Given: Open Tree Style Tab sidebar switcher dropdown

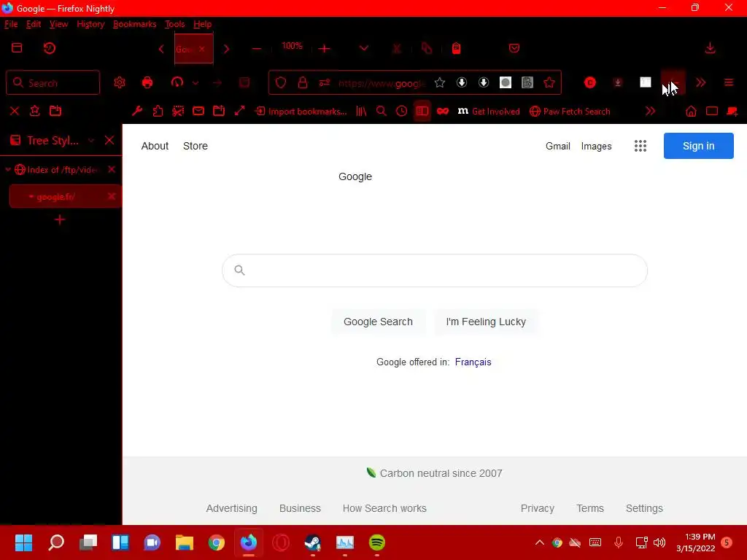Looking at the screenshot, I should 91,140.
